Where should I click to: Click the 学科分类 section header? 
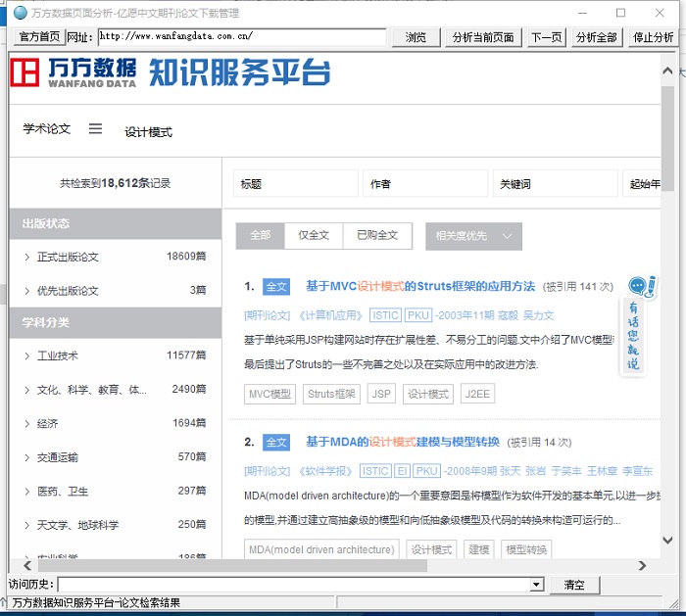coord(116,322)
